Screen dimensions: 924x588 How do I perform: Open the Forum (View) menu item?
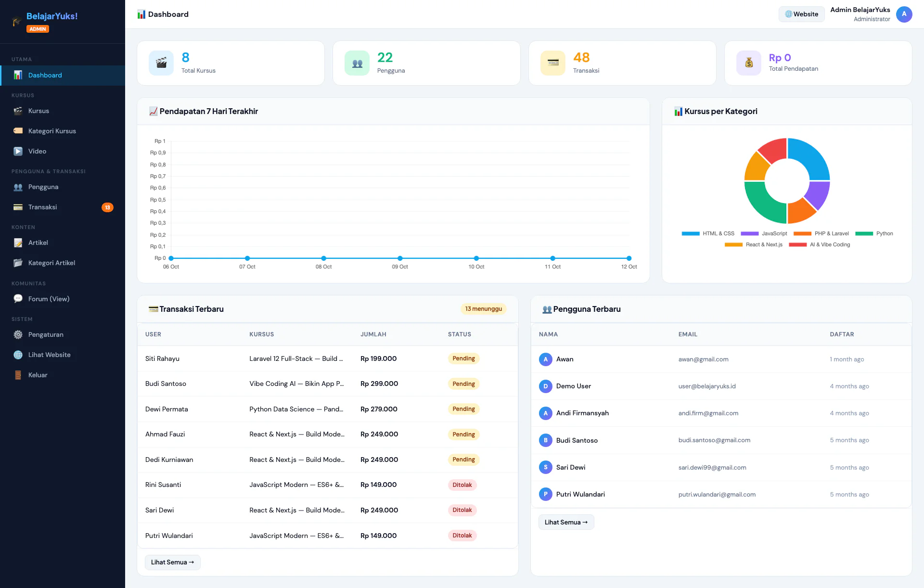(63, 299)
